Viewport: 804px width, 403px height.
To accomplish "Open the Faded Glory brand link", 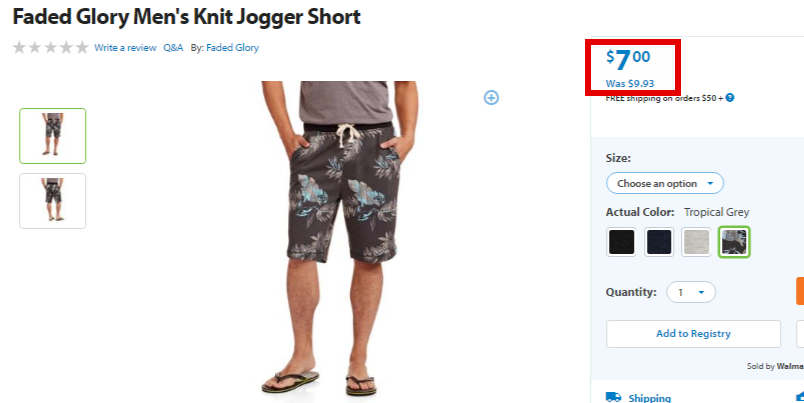I will click(x=232, y=48).
